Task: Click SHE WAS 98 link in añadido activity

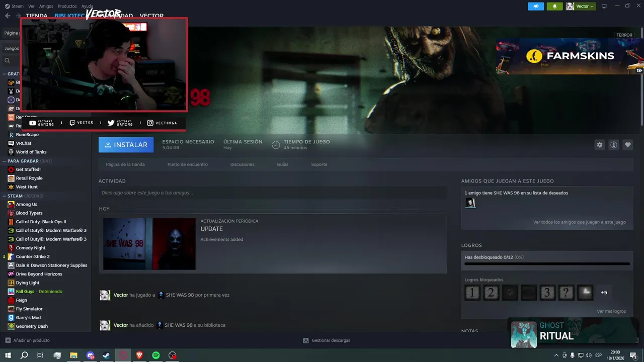Action: click(179, 325)
